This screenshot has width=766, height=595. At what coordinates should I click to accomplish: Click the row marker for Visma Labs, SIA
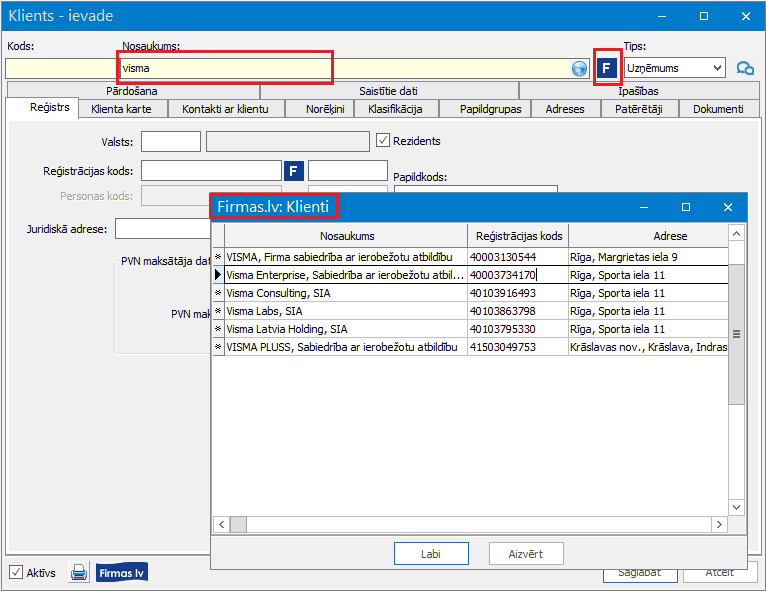(x=218, y=311)
